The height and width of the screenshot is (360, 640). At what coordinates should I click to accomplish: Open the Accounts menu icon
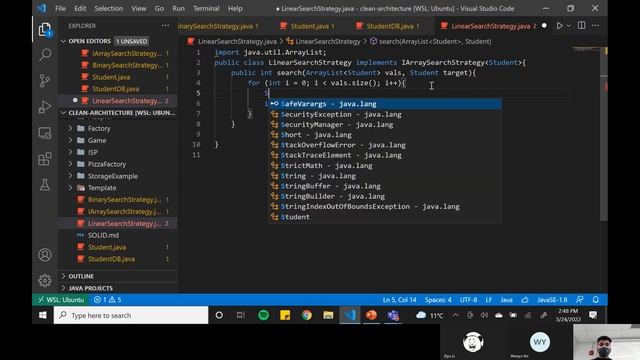(45, 255)
